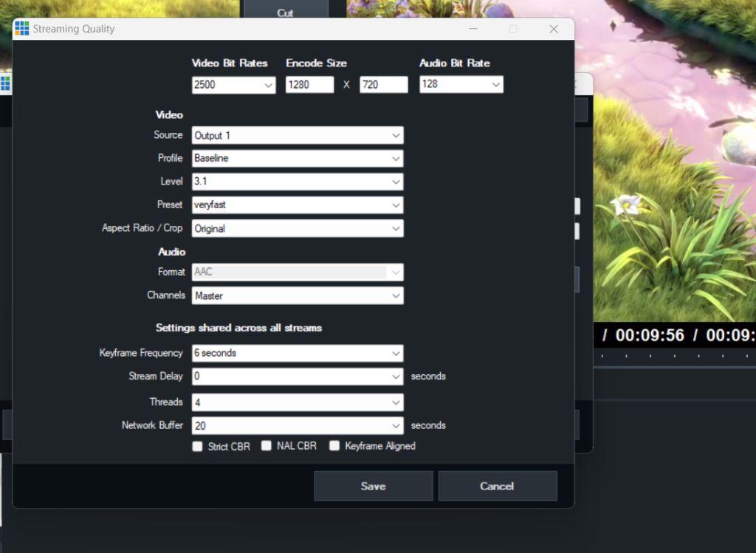Viewport: 756px width, 553px height.
Task: Click the Cut button behind the dialog
Action: point(285,12)
